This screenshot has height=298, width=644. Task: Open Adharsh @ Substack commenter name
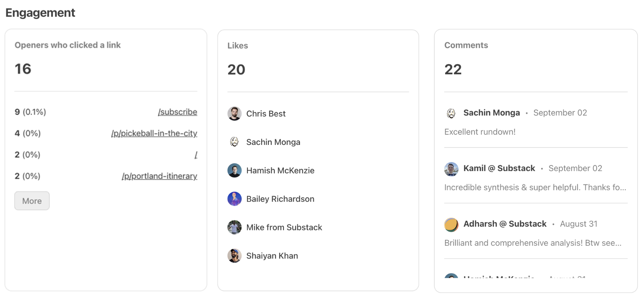click(x=505, y=224)
